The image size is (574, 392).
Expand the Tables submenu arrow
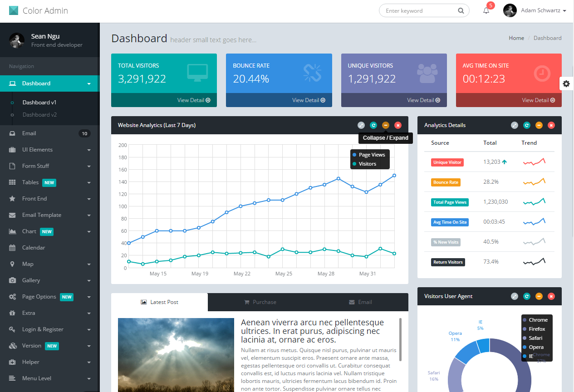[x=89, y=183]
